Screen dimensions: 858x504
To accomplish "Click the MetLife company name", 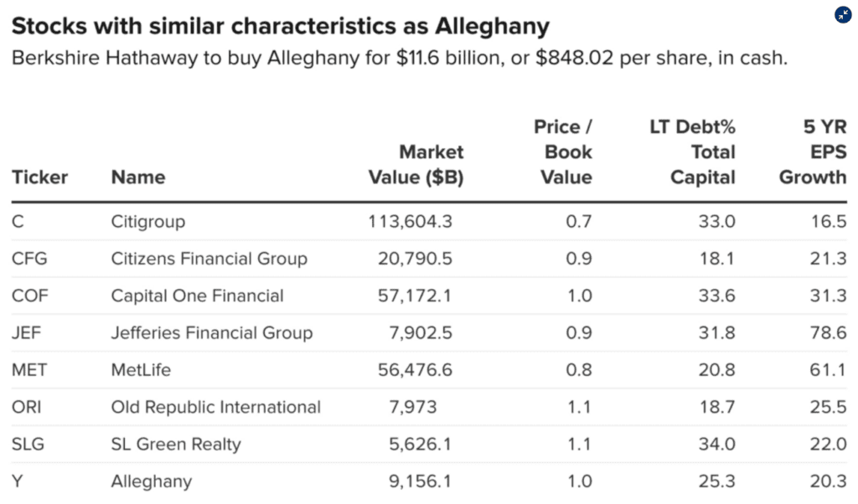I will [x=140, y=370].
